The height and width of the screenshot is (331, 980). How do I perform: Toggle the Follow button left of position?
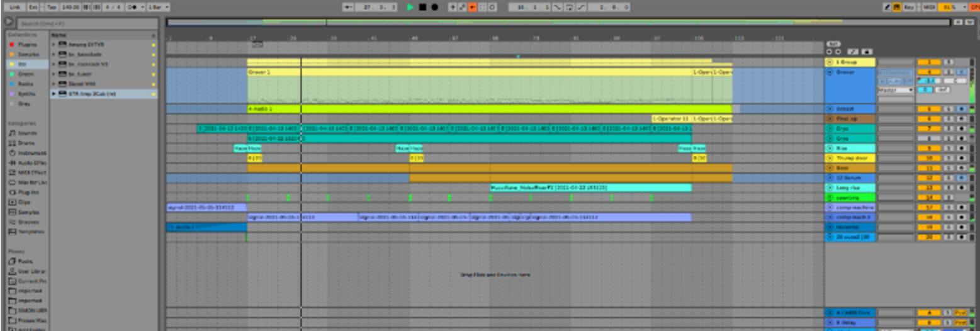348,7
